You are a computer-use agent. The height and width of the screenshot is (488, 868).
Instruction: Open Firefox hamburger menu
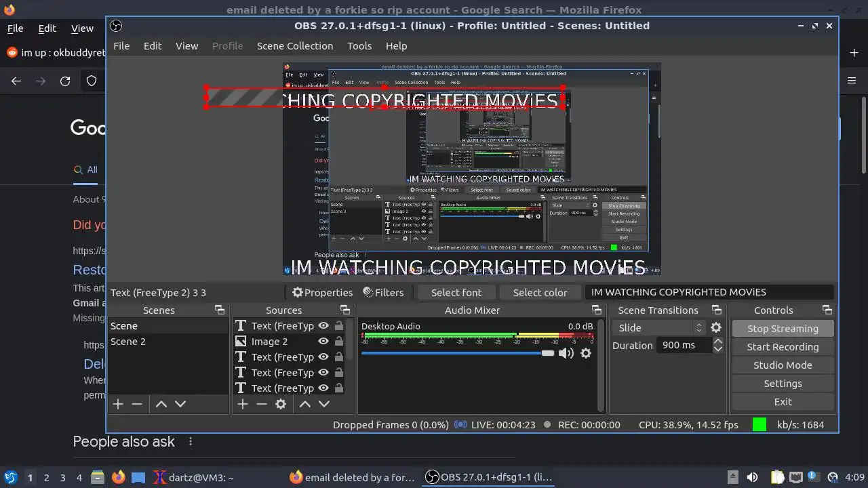coord(852,81)
